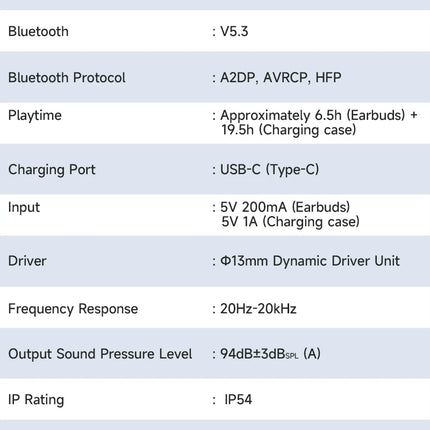
Task: Select the IP54 rating value
Action: tap(238, 399)
